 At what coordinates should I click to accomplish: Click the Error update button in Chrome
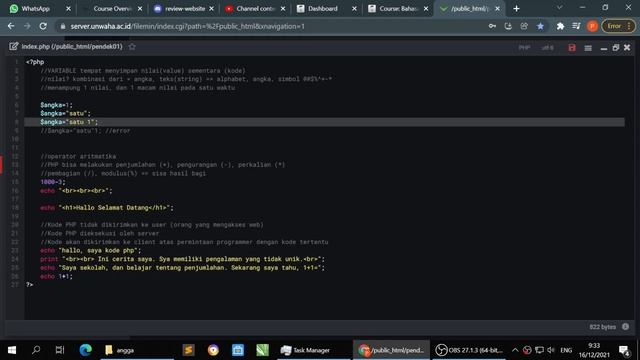tap(618, 26)
